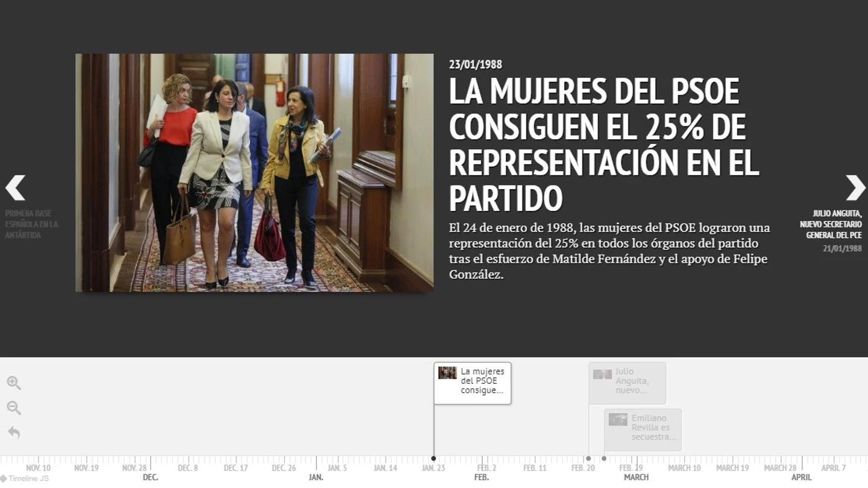Image resolution: width=868 pixels, height=488 pixels.
Task: Click the thumbnail inside the Emiliano Revilla card
Action: pyautogui.click(x=618, y=420)
